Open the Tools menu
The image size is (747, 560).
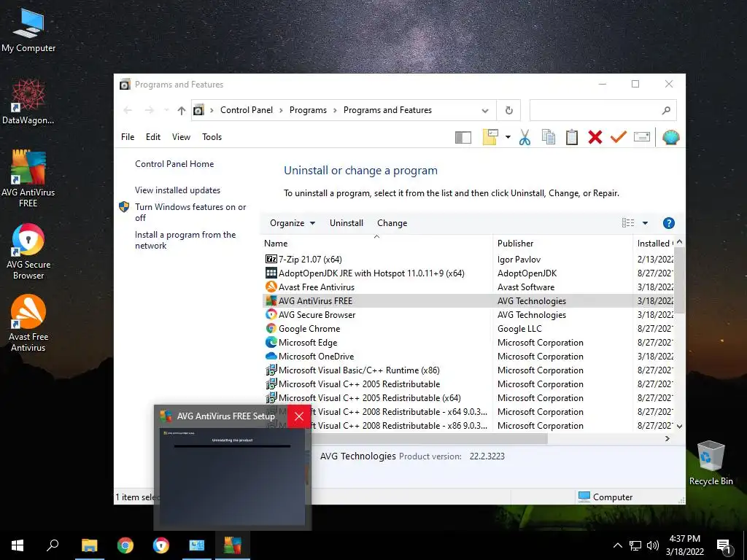point(212,137)
